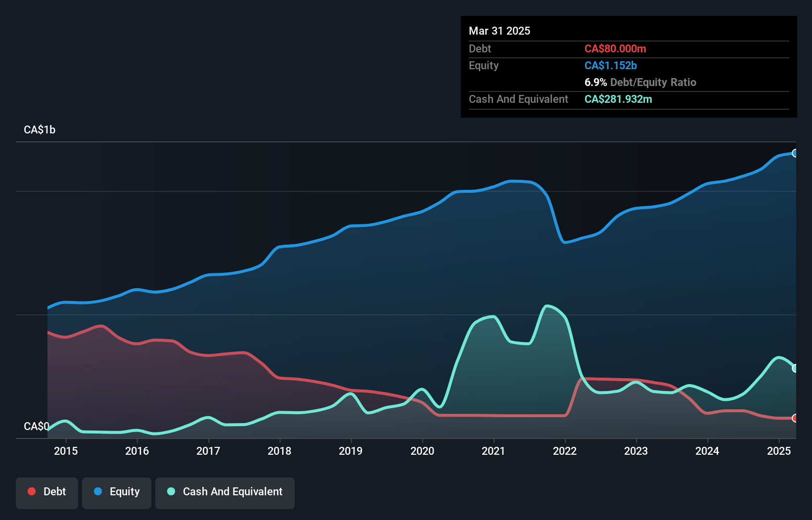812x520 pixels.
Task: Click the CA$1b gridline label
Action: (40, 130)
